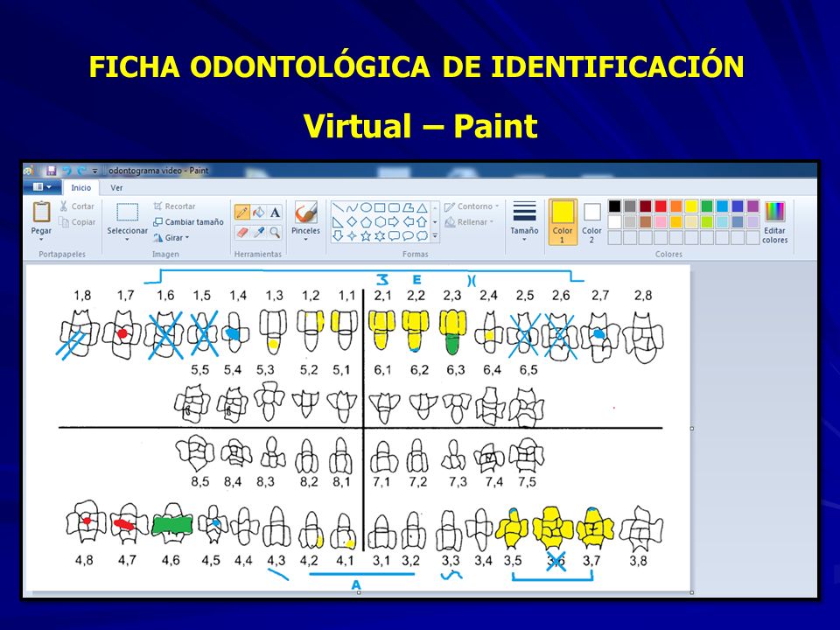Image resolution: width=840 pixels, height=630 pixels.
Task: Pick the dark red color swatch
Action: [646, 206]
